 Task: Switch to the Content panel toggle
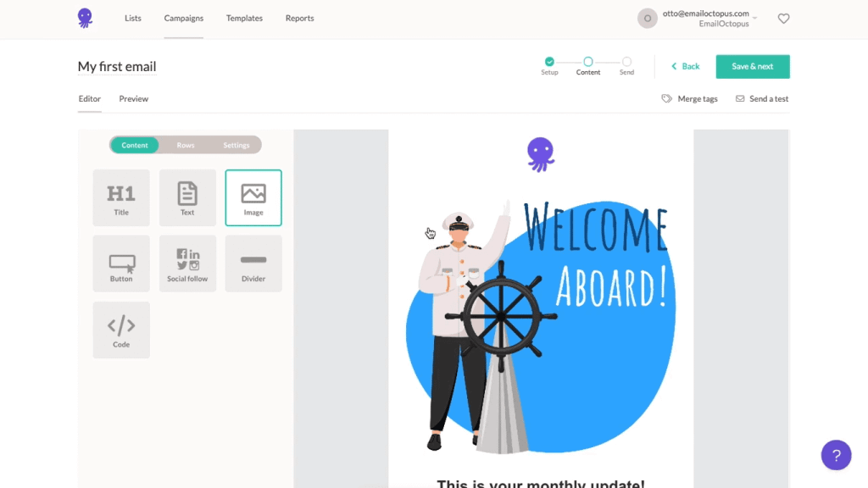135,145
